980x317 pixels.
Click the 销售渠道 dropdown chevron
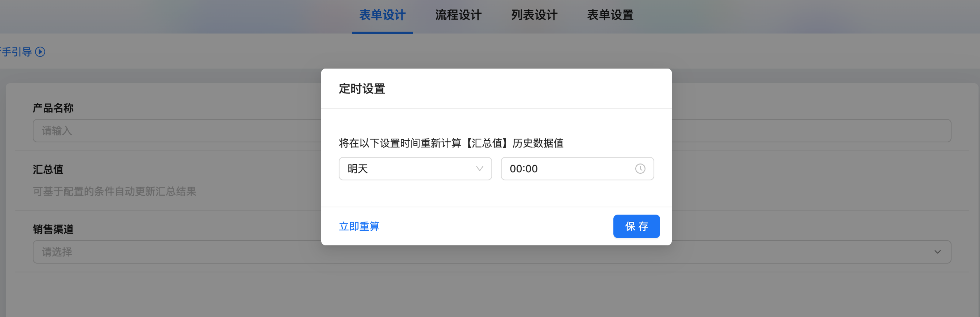click(x=937, y=252)
